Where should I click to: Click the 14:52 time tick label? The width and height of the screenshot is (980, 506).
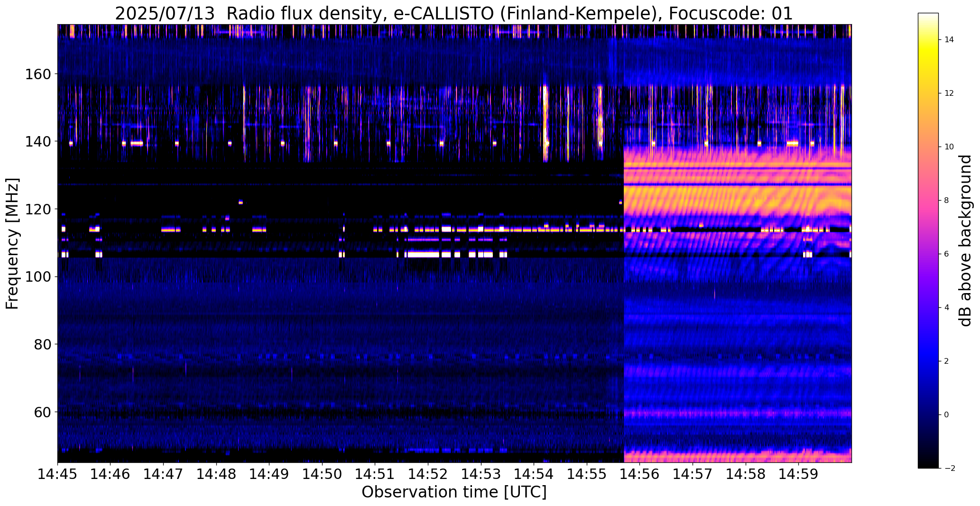point(428,474)
